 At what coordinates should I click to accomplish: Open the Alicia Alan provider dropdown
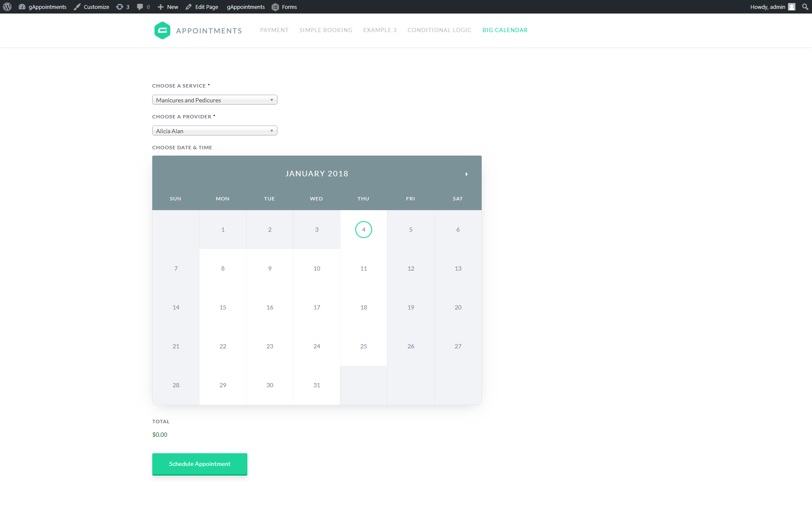point(214,131)
